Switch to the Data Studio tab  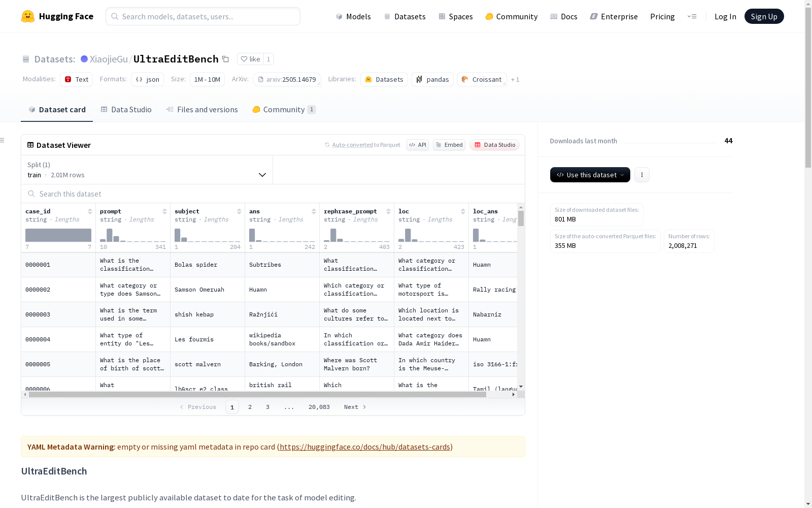point(126,110)
